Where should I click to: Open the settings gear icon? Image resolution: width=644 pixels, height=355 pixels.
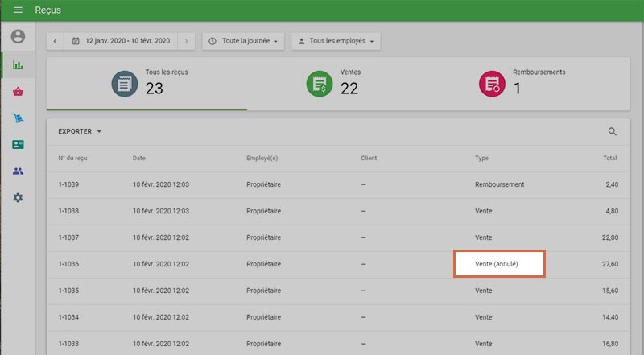tap(18, 198)
